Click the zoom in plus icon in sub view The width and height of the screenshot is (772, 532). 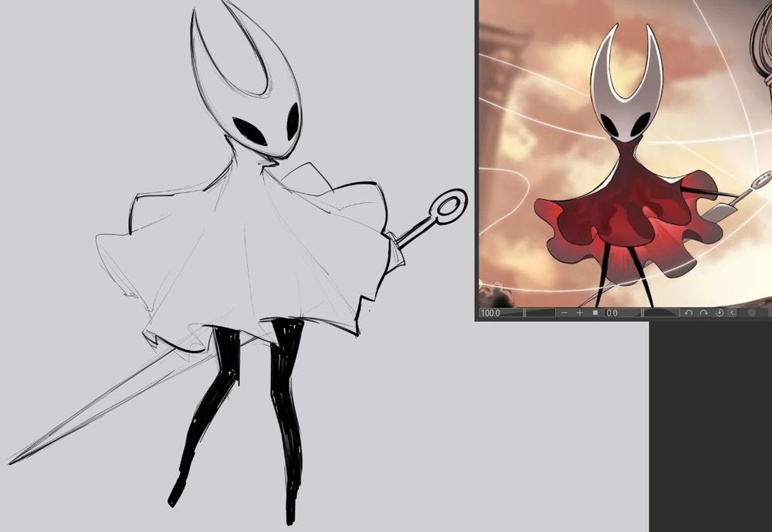(x=580, y=313)
